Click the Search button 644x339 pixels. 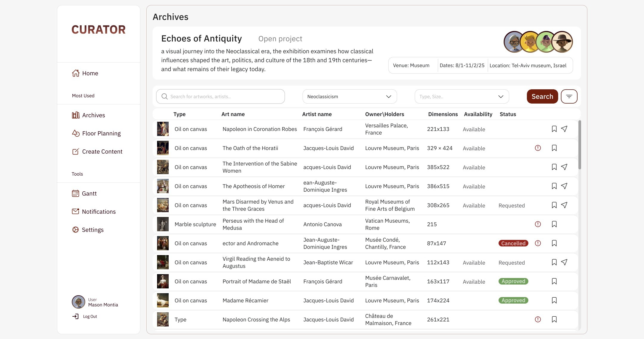(542, 96)
